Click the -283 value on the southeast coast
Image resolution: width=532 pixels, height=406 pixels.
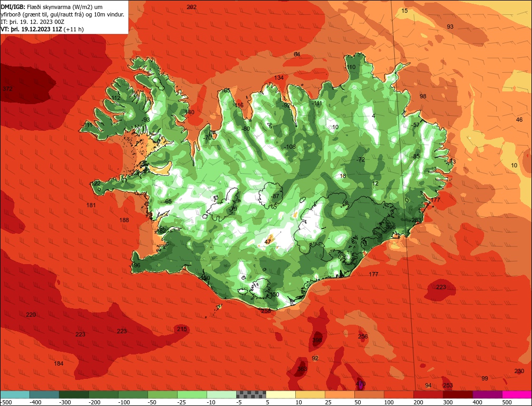(x=415, y=221)
